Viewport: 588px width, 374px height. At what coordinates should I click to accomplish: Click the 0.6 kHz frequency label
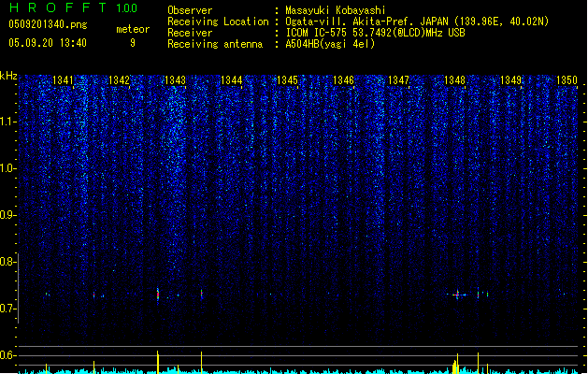pos(7,355)
